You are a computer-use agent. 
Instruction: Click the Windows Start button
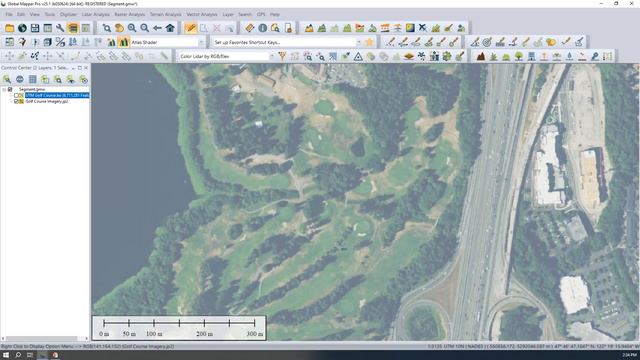coord(6,355)
